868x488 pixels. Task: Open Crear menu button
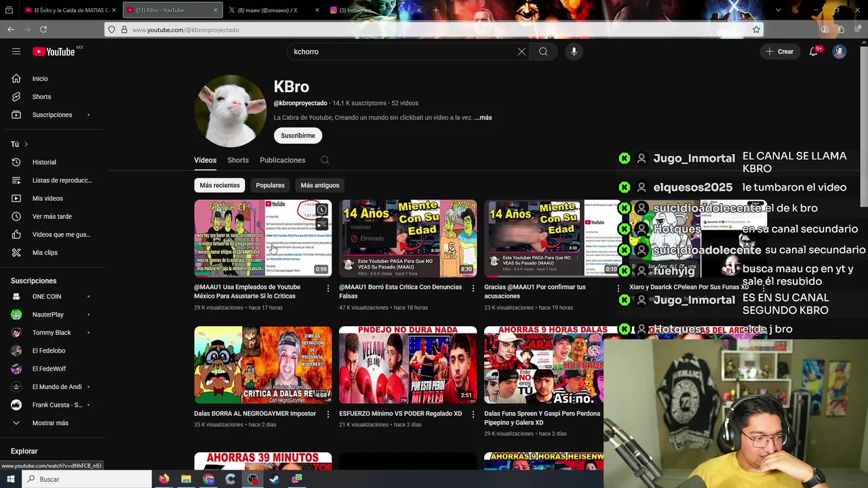[779, 52]
